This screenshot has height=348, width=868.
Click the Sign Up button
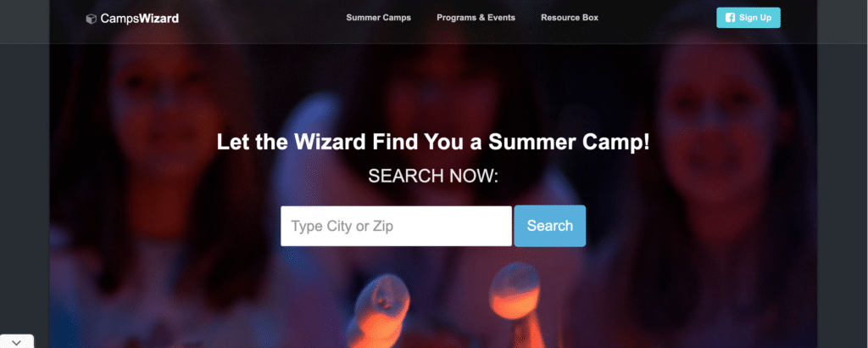(x=748, y=18)
